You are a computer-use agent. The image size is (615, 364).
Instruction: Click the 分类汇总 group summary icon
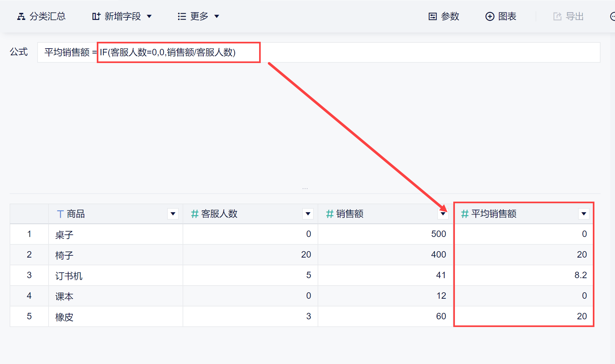pyautogui.click(x=21, y=16)
